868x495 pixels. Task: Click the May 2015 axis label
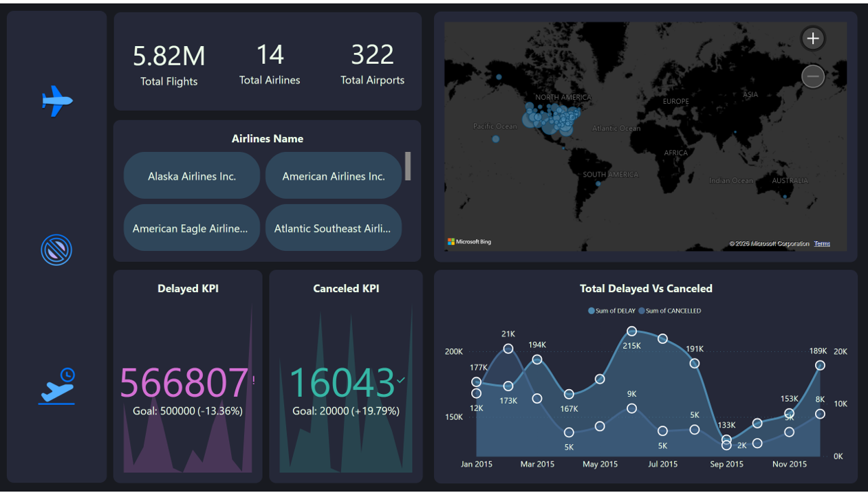600,464
